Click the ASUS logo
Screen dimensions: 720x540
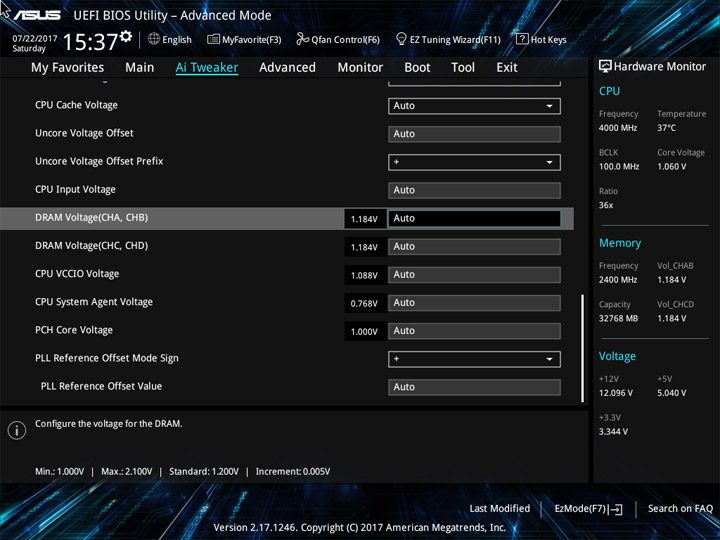[x=37, y=15]
